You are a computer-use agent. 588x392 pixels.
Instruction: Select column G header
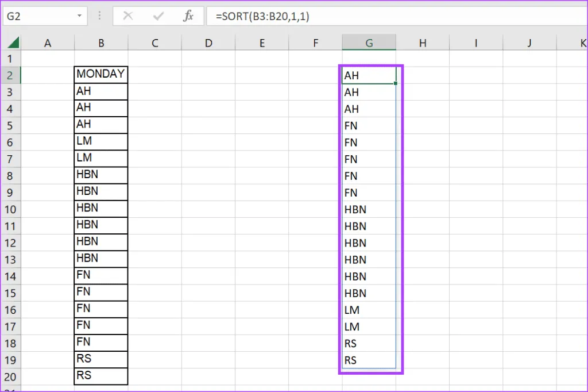pos(369,43)
